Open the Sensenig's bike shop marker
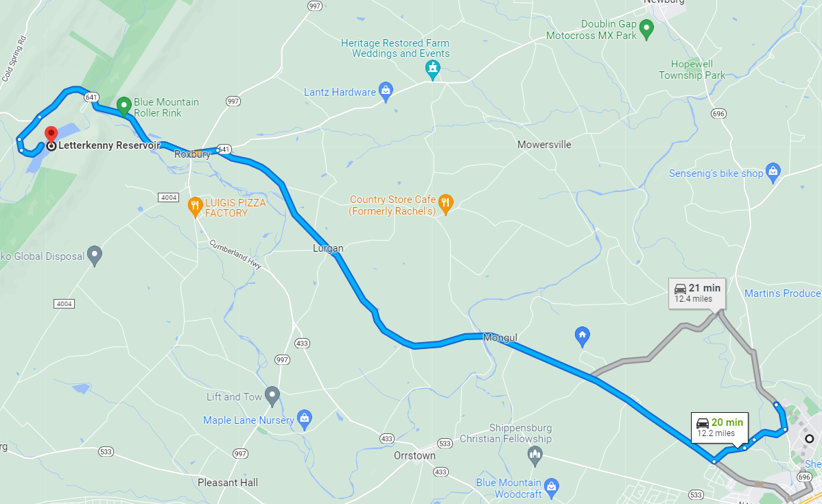Image resolution: width=822 pixels, height=504 pixels. click(773, 173)
